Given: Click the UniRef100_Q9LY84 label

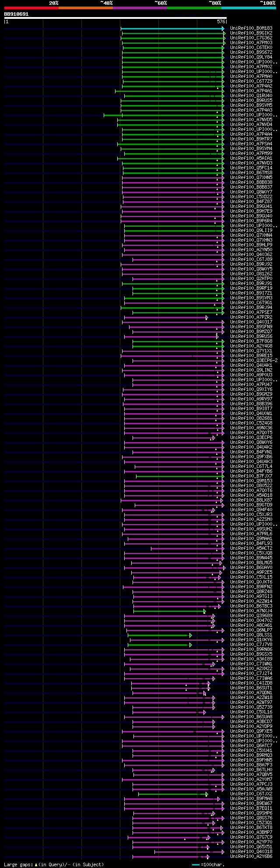Looking at the screenshot, I should [x=251, y=57].
